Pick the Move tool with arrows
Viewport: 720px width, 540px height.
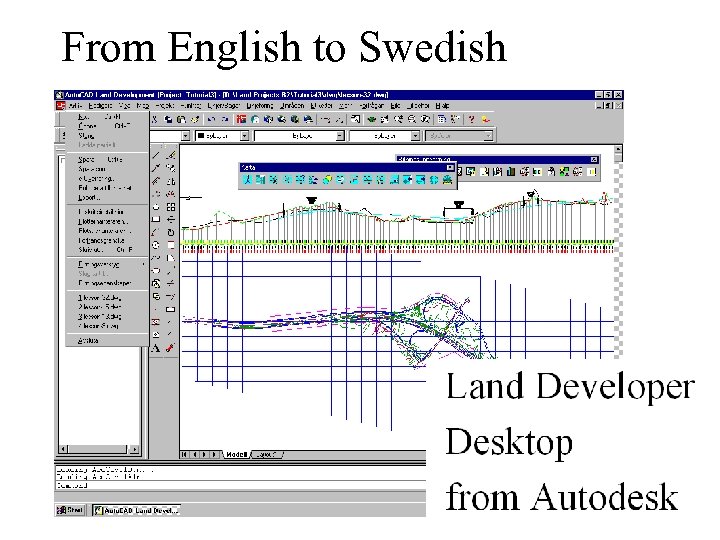pyautogui.click(x=171, y=220)
